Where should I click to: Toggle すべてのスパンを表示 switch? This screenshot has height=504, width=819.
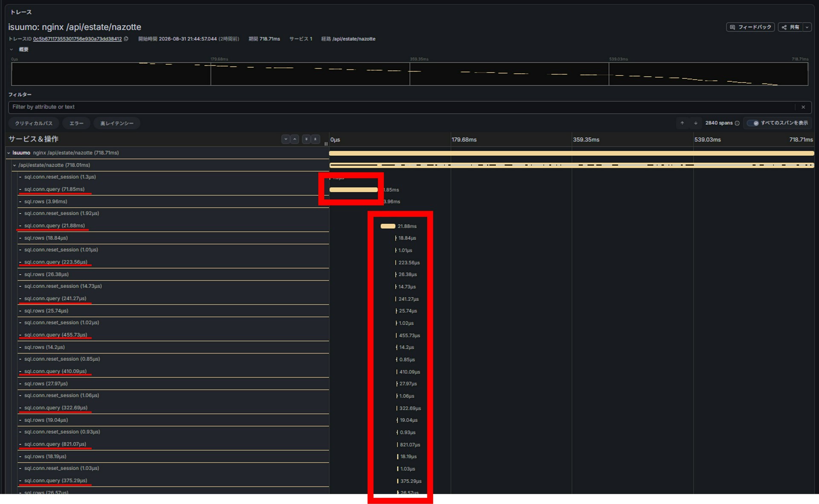753,123
